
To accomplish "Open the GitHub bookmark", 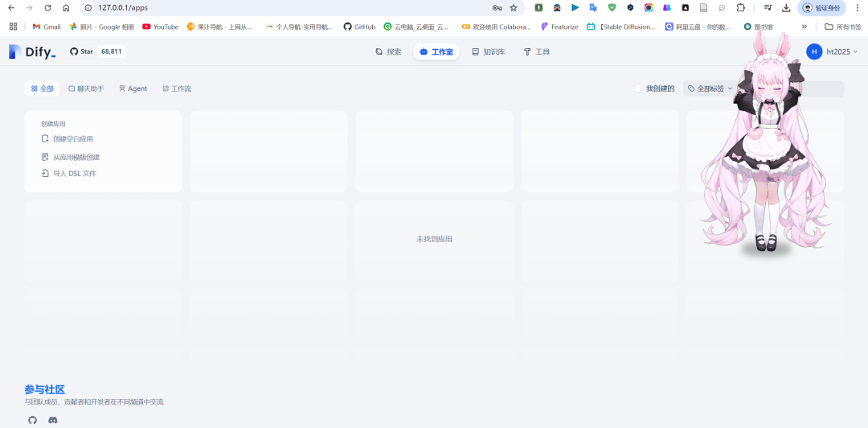I will (359, 27).
